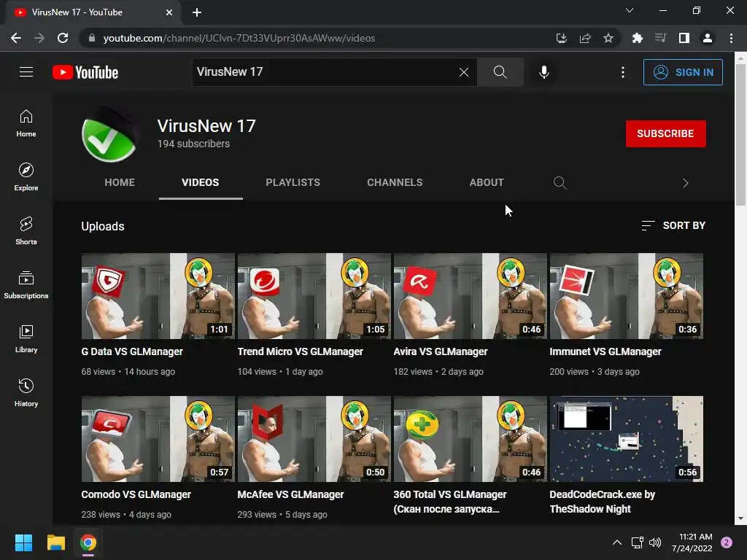Switch to channel HOME tab
747x560 pixels.
point(120,182)
